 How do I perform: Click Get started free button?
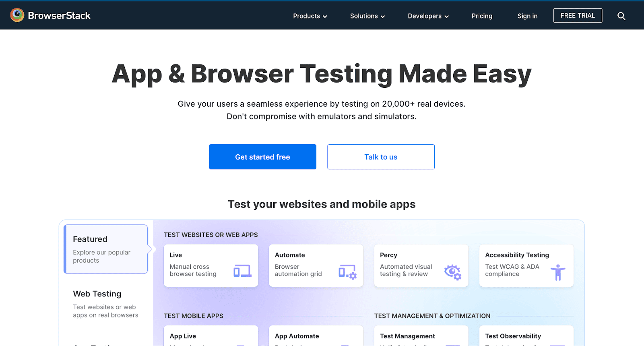point(262,157)
